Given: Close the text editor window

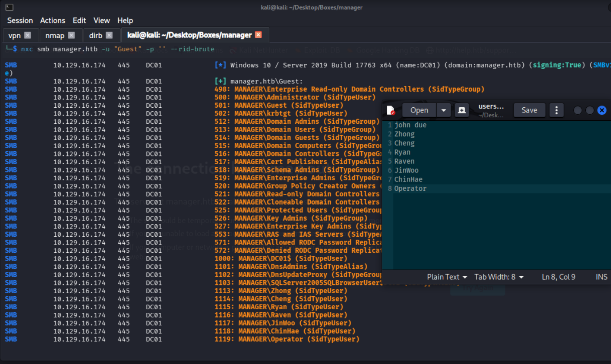Looking at the screenshot, I should tap(601, 110).
